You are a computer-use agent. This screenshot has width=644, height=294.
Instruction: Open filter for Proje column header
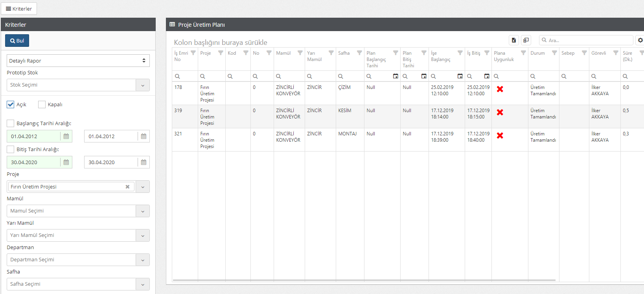click(x=221, y=53)
